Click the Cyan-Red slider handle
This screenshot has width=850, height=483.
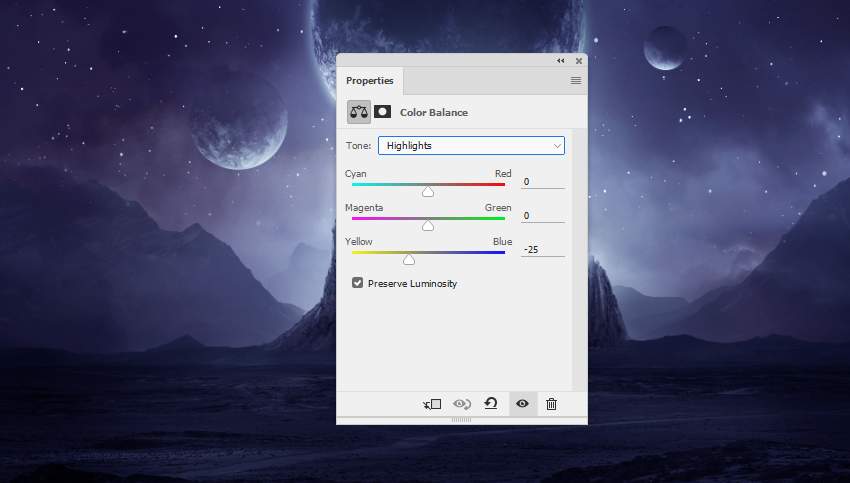(x=428, y=192)
